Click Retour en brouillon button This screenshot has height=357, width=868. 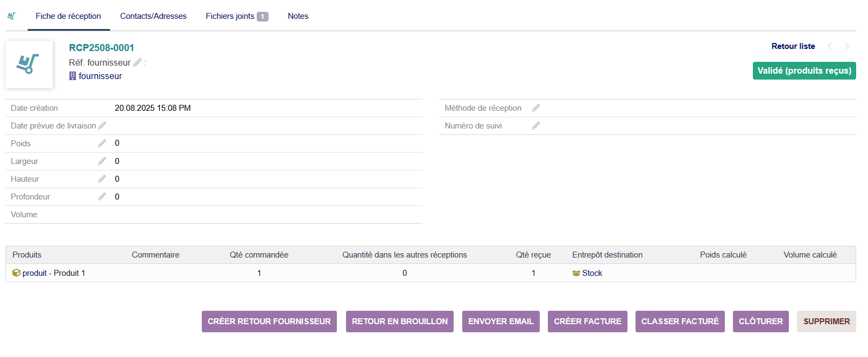coord(400,322)
